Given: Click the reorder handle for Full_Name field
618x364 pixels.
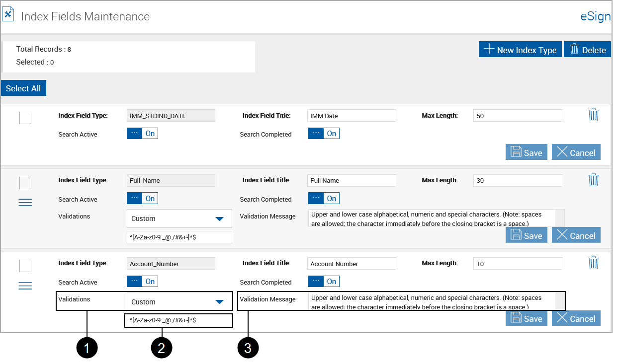Looking at the screenshot, I should 25,202.
